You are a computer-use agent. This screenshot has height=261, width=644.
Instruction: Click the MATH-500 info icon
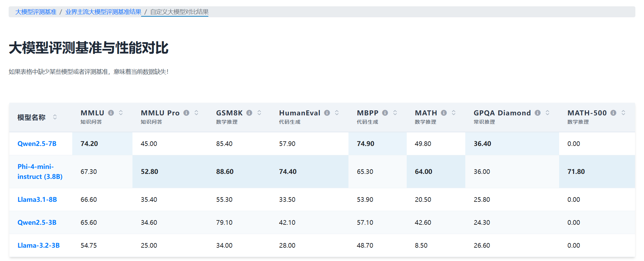tap(613, 113)
